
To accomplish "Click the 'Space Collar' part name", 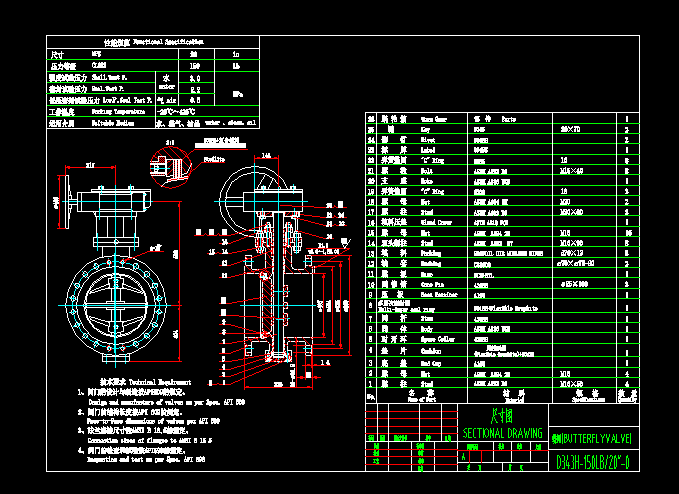I will pos(438,339).
